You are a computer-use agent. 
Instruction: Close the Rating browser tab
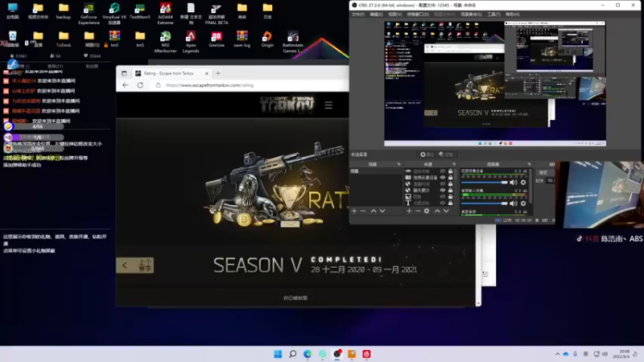(207, 73)
